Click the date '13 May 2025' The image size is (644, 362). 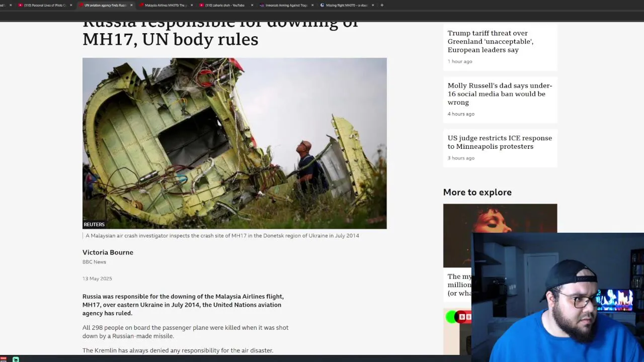click(97, 279)
